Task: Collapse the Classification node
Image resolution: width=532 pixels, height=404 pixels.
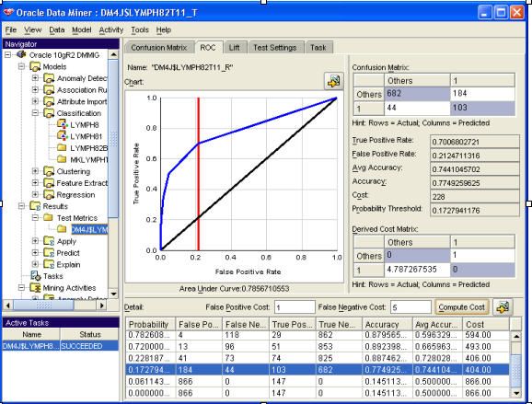Action: pyautogui.click(x=35, y=113)
